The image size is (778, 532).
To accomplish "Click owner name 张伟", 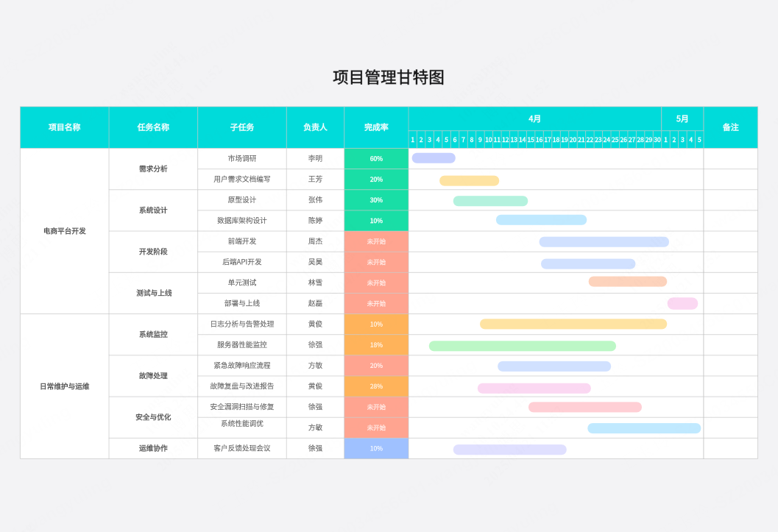I will tap(315, 200).
